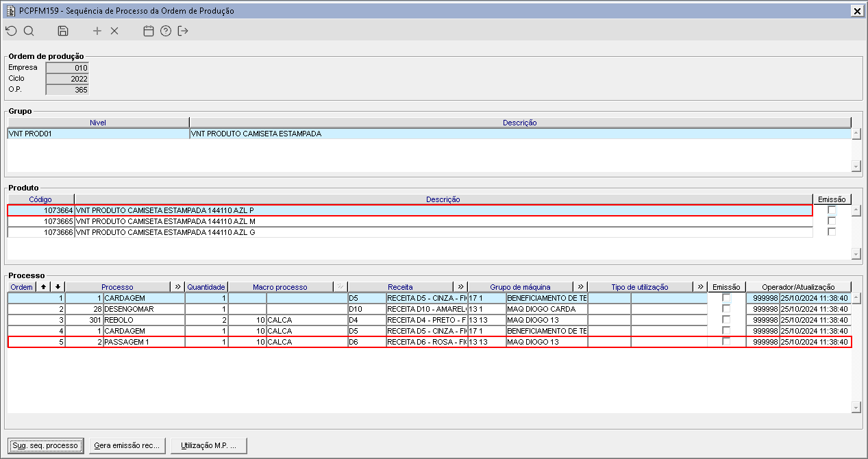Click the RECEITA D6 - ROSA cell
The width and height of the screenshot is (868, 459).
coord(426,342)
